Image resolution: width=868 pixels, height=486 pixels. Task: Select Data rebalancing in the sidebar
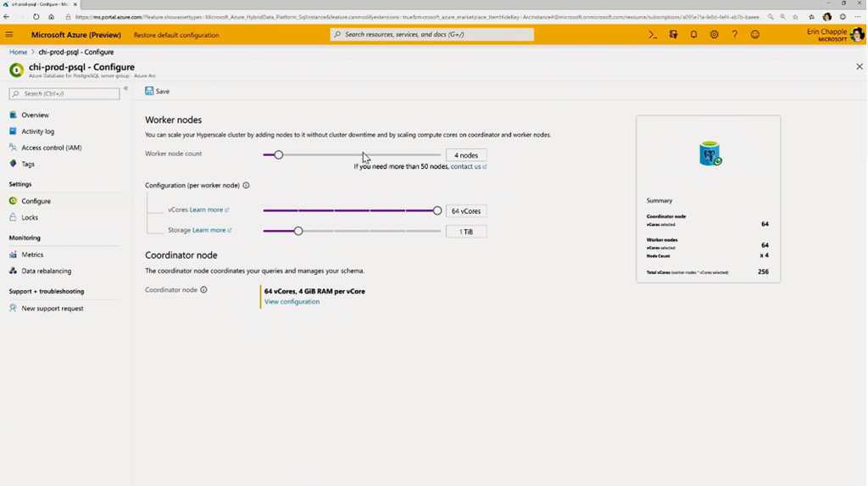46,271
